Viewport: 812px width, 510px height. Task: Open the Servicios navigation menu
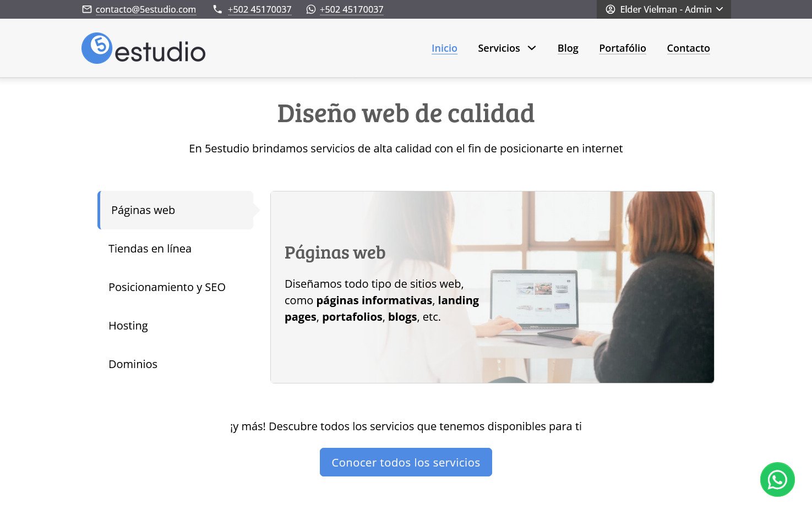499,48
